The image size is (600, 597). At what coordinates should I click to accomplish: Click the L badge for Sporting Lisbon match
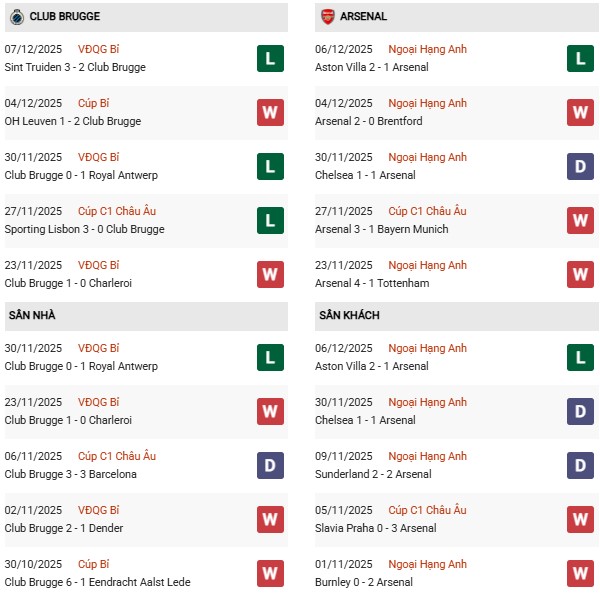(269, 220)
